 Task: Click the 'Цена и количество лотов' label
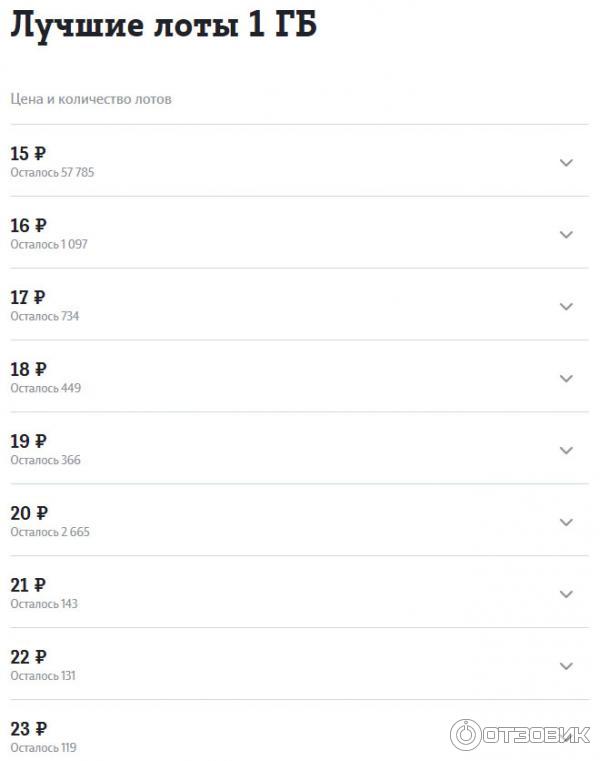91,99
